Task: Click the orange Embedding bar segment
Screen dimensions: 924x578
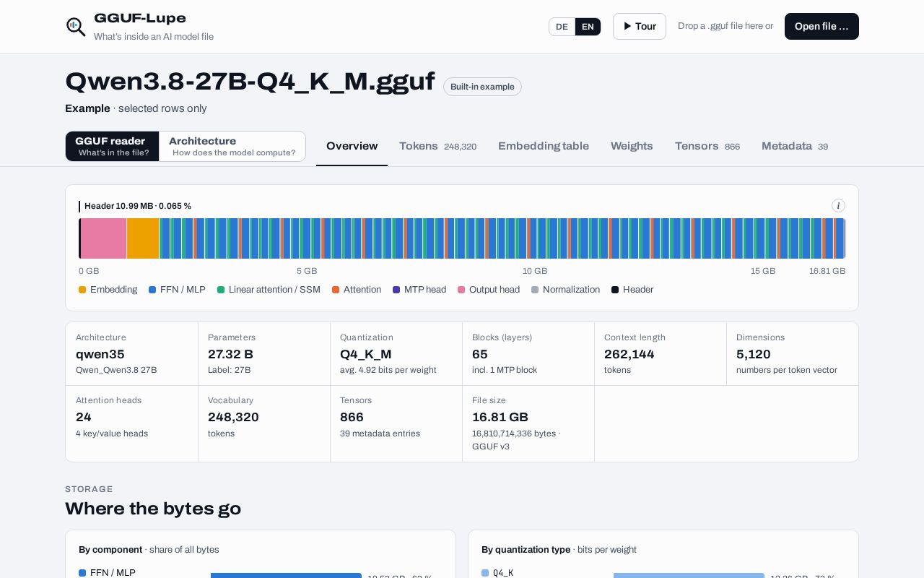Action: coord(143,238)
